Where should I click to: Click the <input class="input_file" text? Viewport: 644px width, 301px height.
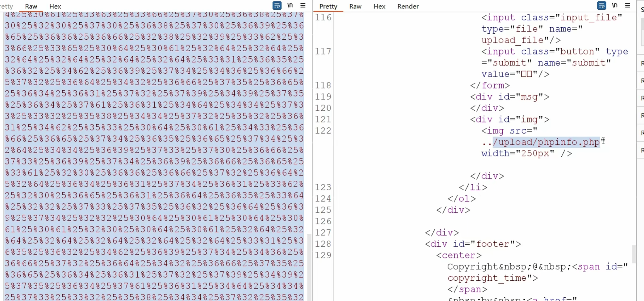tap(552, 18)
